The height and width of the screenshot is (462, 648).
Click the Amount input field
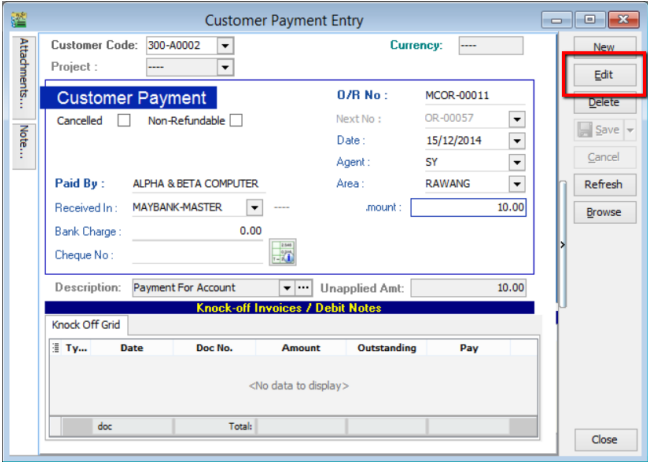point(468,208)
